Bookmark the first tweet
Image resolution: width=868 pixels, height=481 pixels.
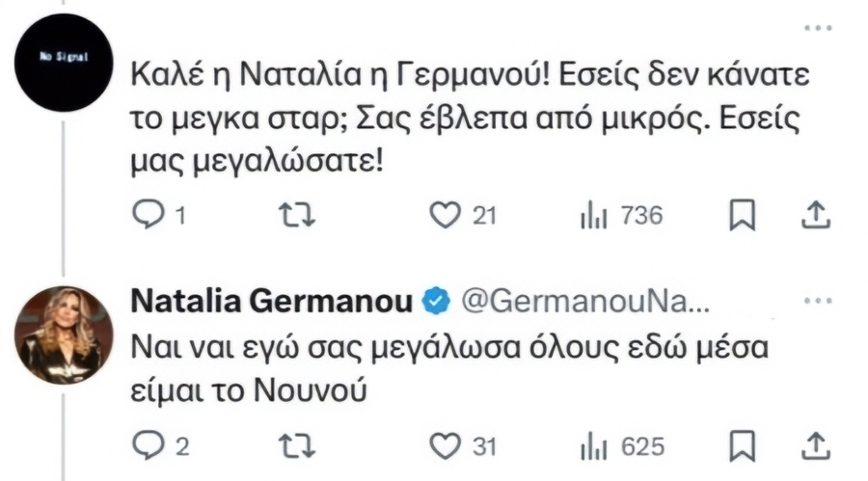coord(742,215)
